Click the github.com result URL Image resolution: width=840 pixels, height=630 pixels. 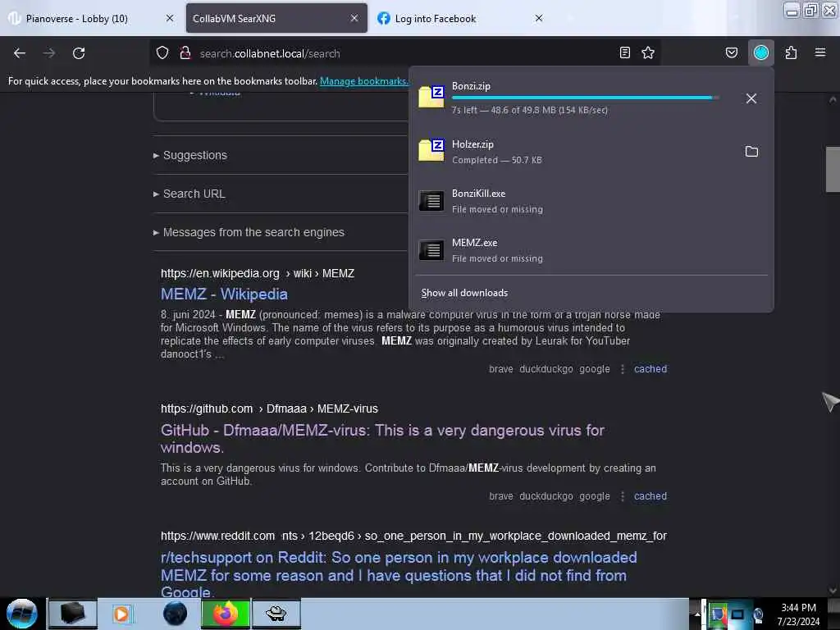pos(269,409)
